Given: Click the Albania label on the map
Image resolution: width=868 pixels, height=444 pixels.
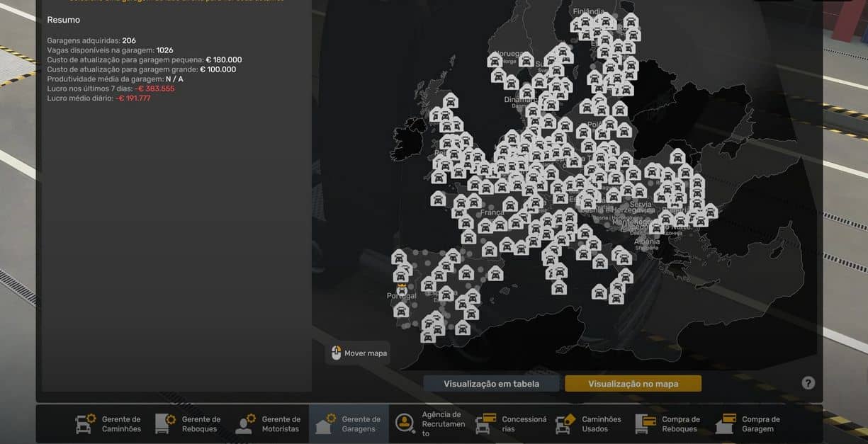Looking at the screenshot, I should [647, 242].
